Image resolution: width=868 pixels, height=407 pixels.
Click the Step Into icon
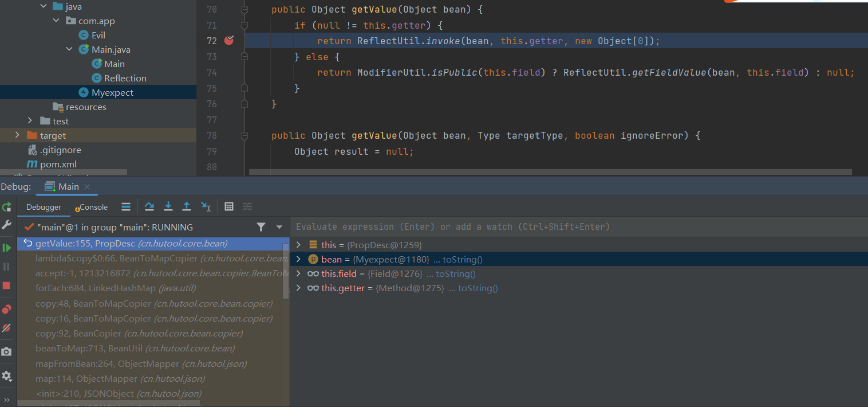coord(168,207)
